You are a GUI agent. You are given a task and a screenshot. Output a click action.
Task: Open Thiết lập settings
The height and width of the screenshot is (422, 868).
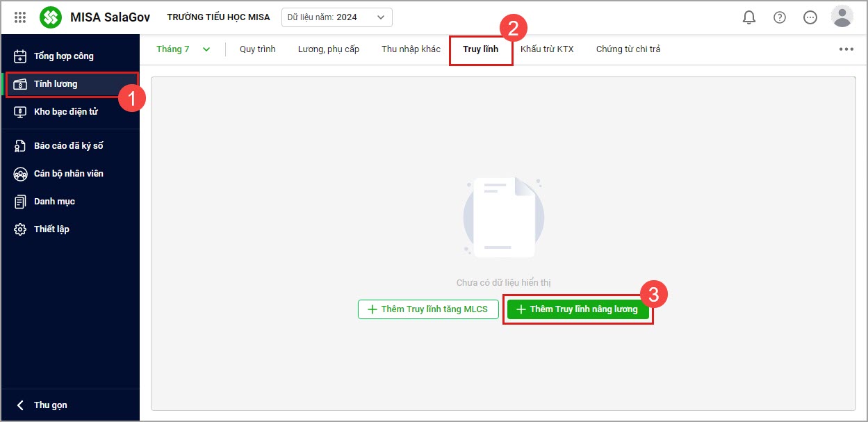[x=51, y=229]
